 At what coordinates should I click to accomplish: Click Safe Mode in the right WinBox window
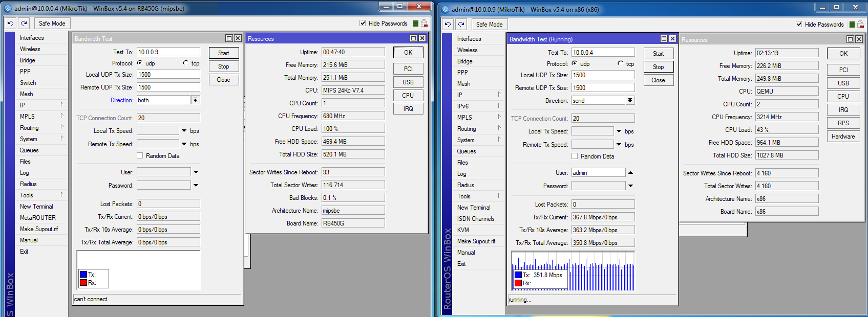[490, 24]
